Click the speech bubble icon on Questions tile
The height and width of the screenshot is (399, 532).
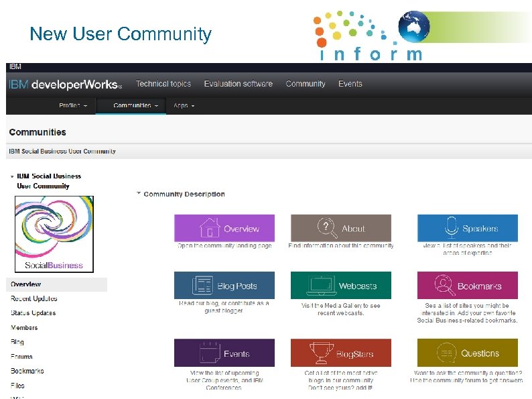[446, 353]
